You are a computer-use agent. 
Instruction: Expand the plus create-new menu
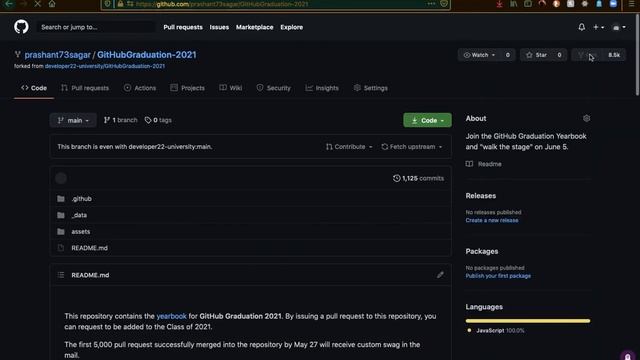click(598, 27)
